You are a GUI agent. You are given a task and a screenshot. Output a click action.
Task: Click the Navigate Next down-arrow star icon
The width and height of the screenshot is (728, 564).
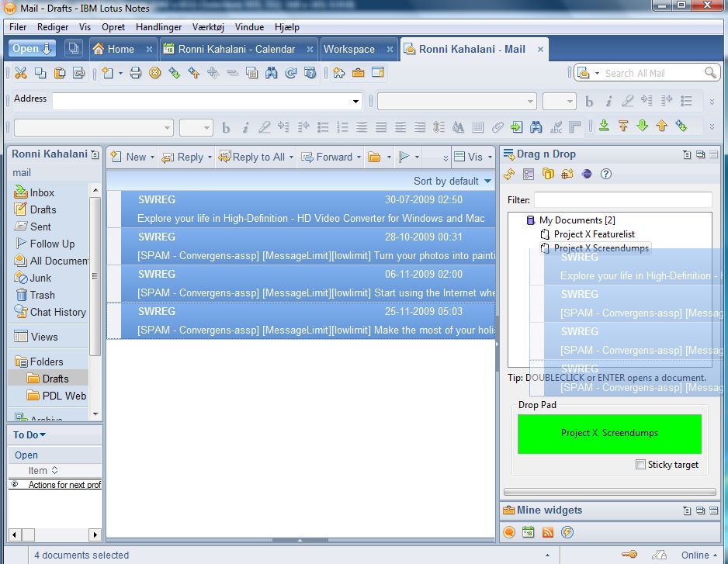pos(175,73)
